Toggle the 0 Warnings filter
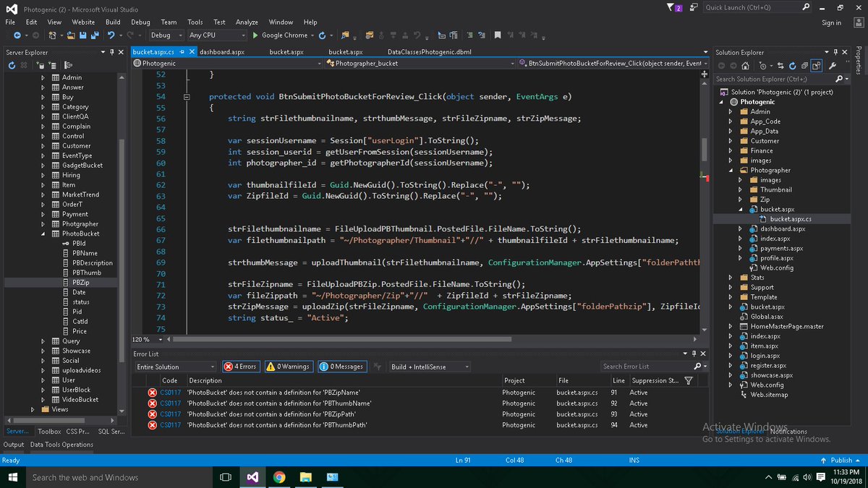Image resolution: width=868 pixels, height=488 pixels. coord(288,367)
